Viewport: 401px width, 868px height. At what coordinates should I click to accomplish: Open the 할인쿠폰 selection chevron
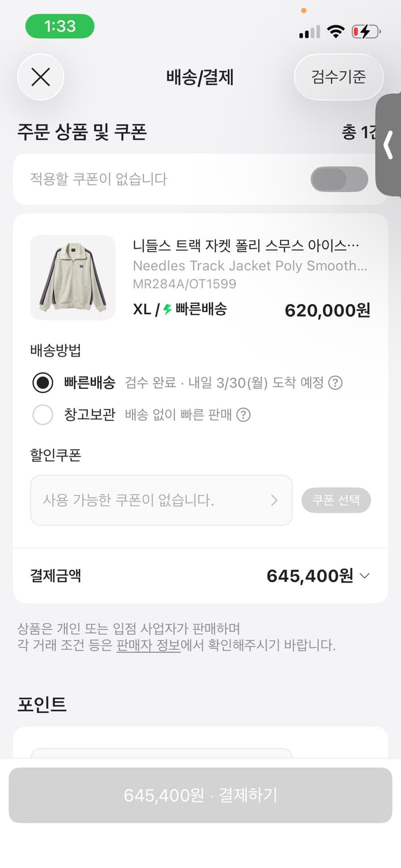tap(275, 500)
